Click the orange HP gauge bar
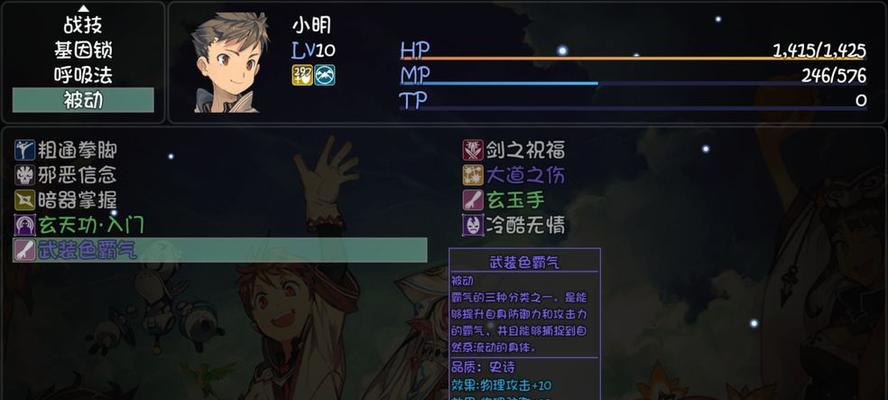Screen dimensions: 888x400 tap(633, 58)
